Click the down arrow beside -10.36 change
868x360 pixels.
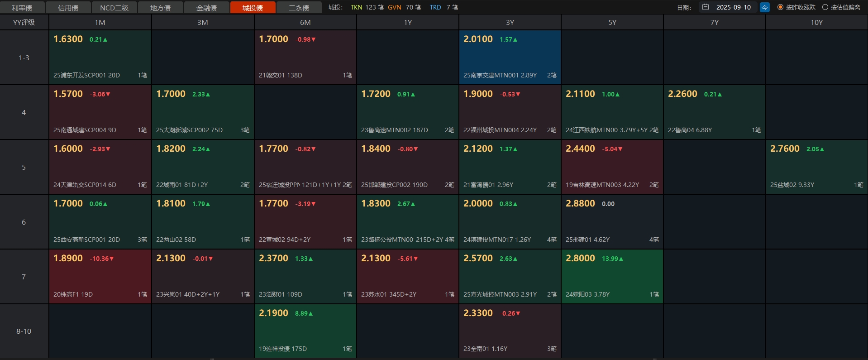(112, 259)
